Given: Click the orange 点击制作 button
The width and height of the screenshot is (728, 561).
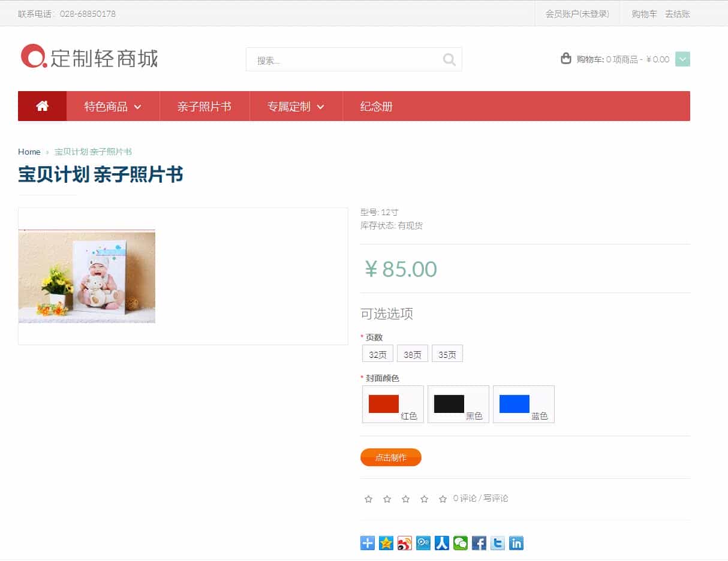Looking at the screenshot, I should tap(391, 457).
